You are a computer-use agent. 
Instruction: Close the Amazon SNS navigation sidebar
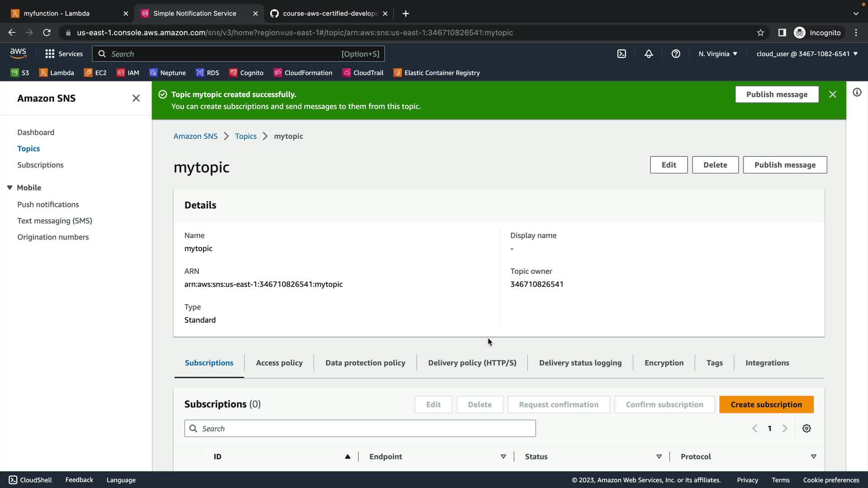136,98
